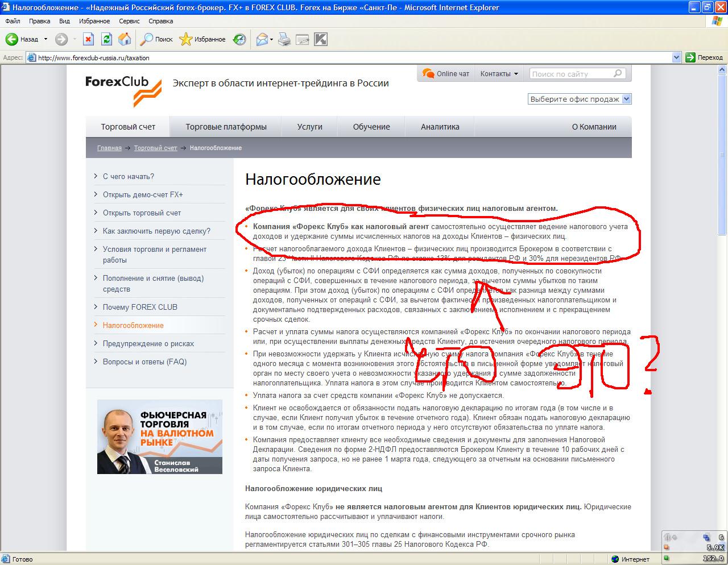The height and width of the screenshot is (565, 728).
Task: Open sidebar link Открыть демо-счет FX+
Action: click(143, 194)
